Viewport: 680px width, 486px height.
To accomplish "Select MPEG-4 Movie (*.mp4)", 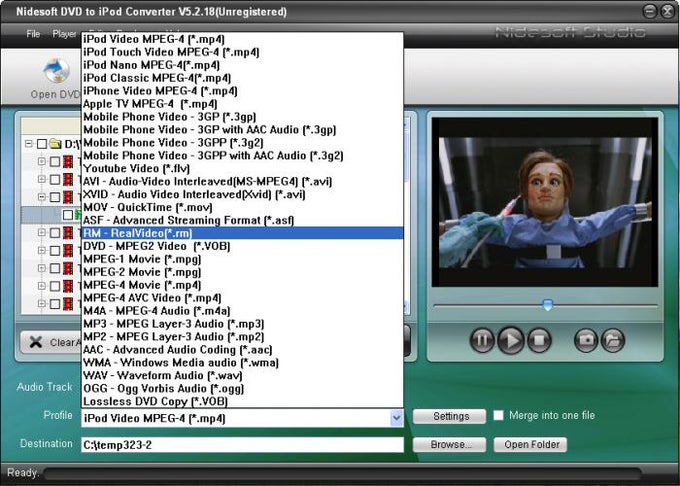I will [x=242, y=285].
